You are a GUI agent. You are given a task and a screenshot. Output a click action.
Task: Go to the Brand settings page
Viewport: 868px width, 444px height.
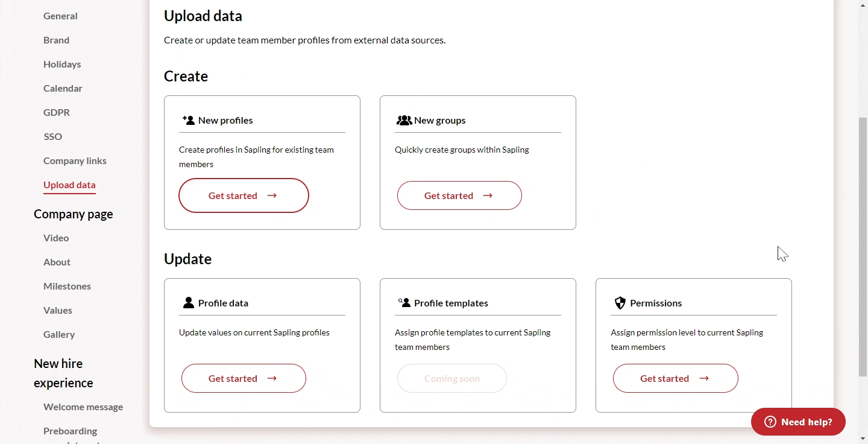(56, 40)
